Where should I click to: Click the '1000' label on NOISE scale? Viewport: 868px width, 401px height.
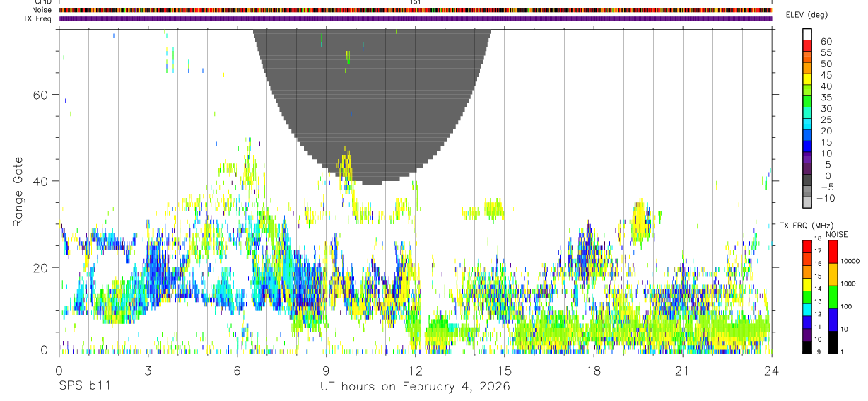(x=849, y=284)
